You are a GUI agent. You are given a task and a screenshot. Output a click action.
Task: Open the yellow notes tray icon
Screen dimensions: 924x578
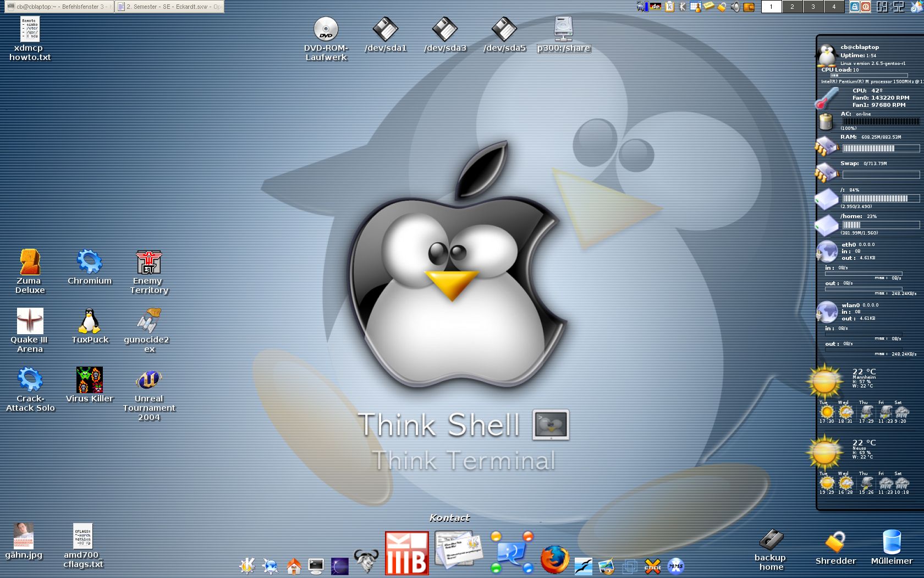(709, 6)
